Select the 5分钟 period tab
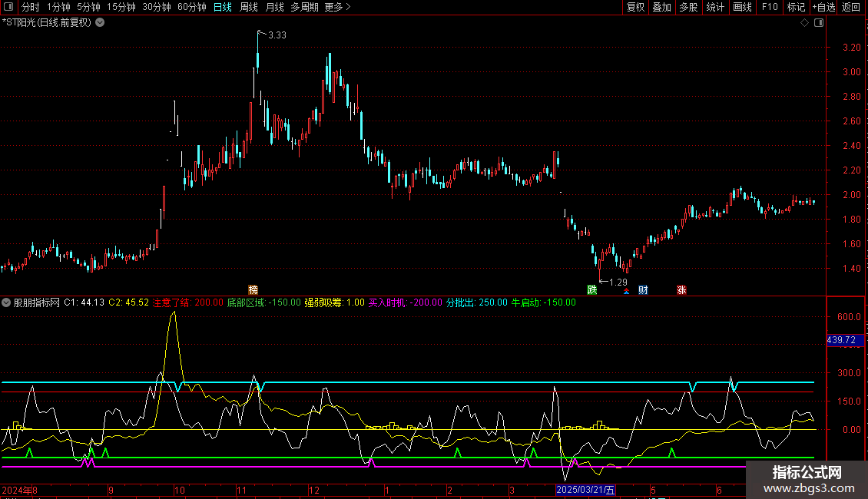This screenshot has height=499, width=868. (x=88, y=7)
